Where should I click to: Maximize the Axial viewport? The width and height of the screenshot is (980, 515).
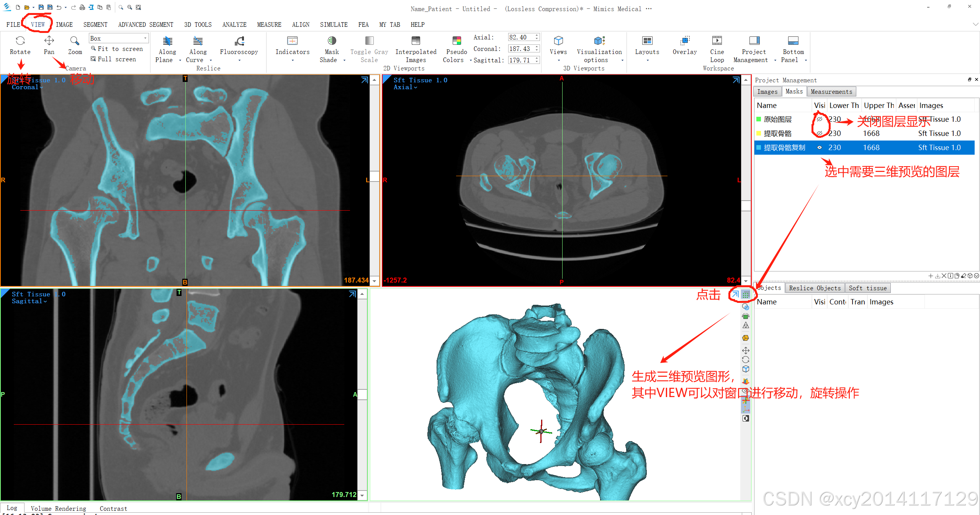click(x=736, y=80)
